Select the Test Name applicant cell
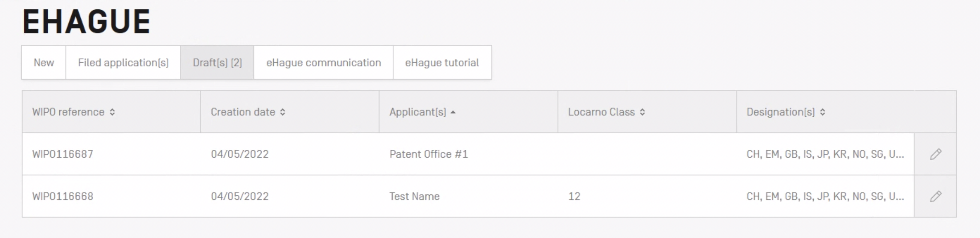Screen dimensions: 980x238 coord(414,196)
